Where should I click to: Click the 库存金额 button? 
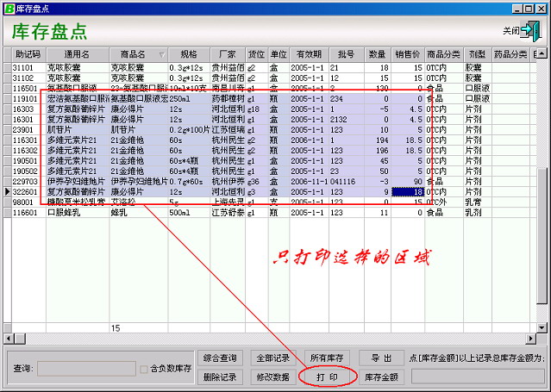[381, 376]
